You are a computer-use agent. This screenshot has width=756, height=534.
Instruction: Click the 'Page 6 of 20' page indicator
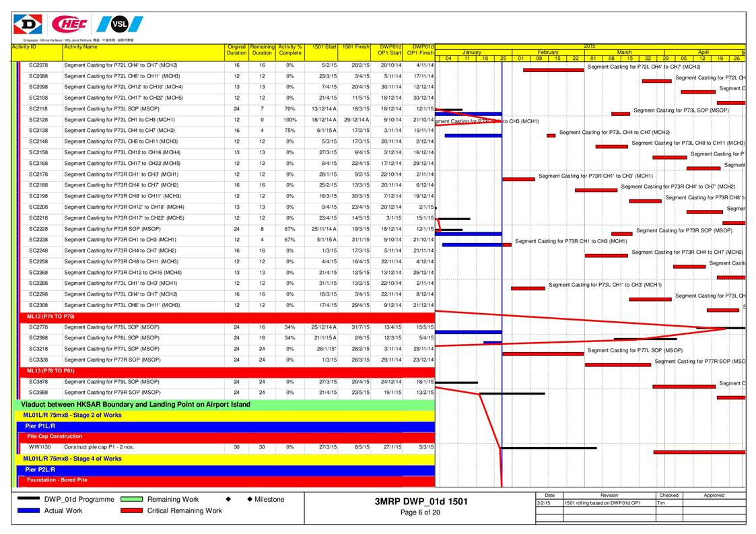(x=420, y=512)
